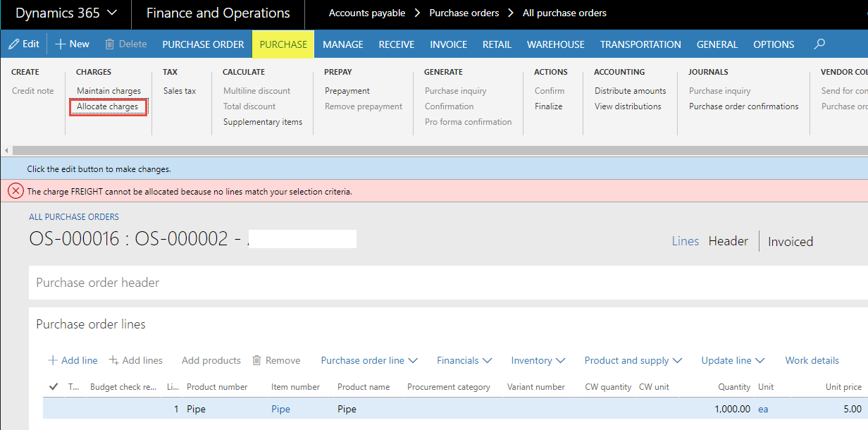Open the GENERAL tab
This screenshot has width=868, height=430.
pyautogui.click(x=717, y=44)
